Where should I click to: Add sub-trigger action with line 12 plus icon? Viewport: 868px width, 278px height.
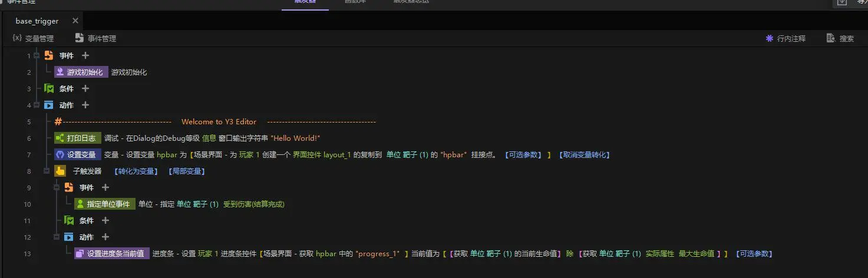(x=105, y=237)
